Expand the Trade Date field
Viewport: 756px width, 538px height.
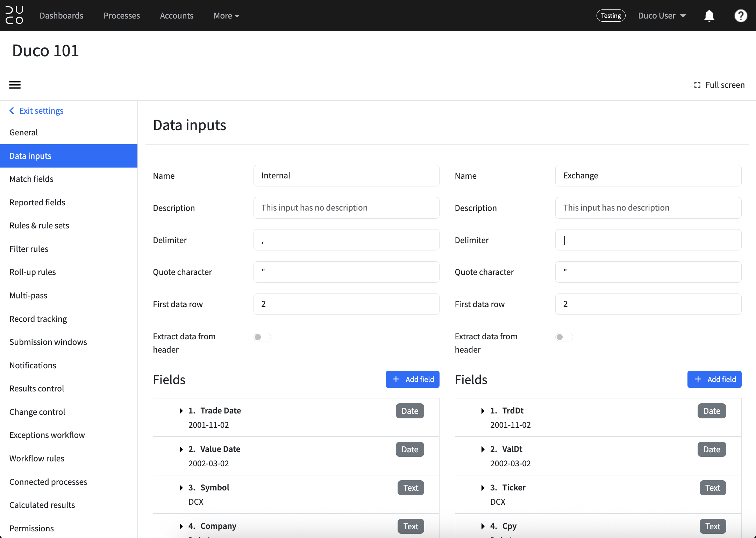click(181, 411)
